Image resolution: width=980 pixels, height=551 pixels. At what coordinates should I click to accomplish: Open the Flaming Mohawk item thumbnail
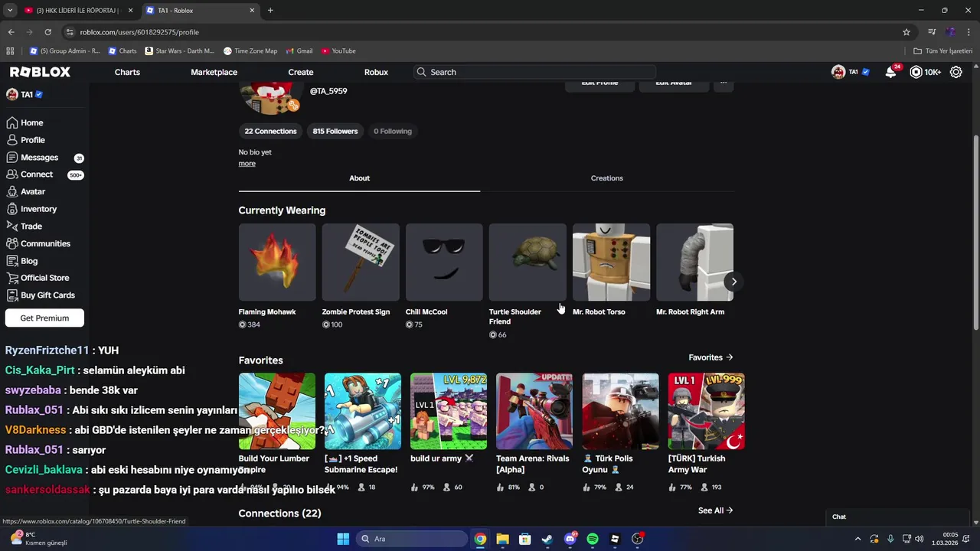[277, 262]
